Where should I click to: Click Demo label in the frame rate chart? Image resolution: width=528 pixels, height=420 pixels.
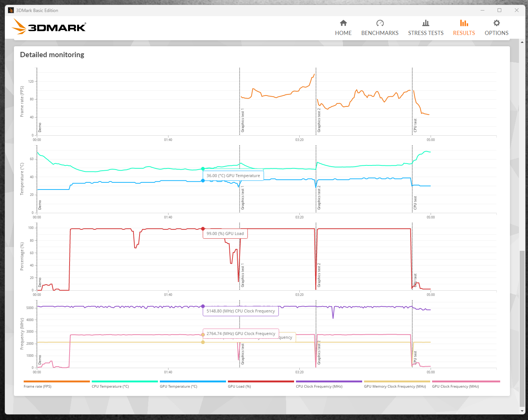coord(40,127)
